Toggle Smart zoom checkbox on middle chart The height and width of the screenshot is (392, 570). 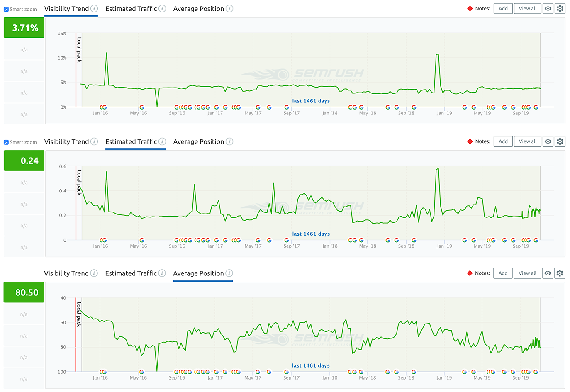[x=6, y=142]
